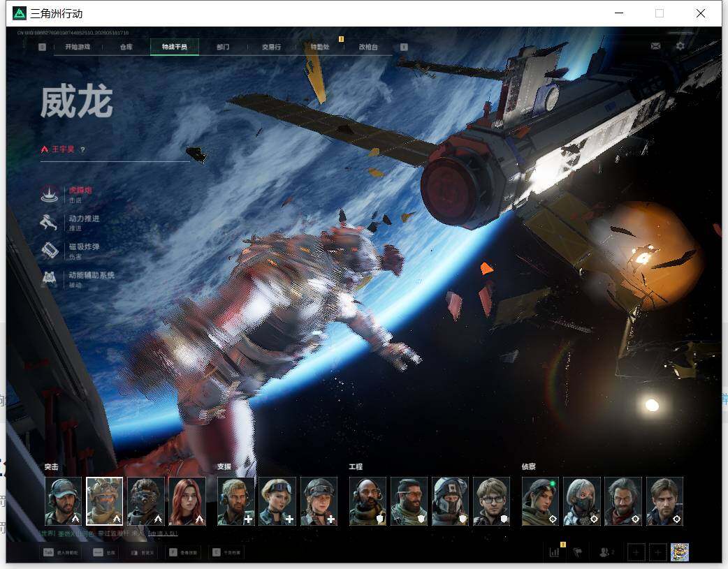Select grey-haired masked 侦察 operator
This screenshot has height=569, width=728.
tap(582, 501)
